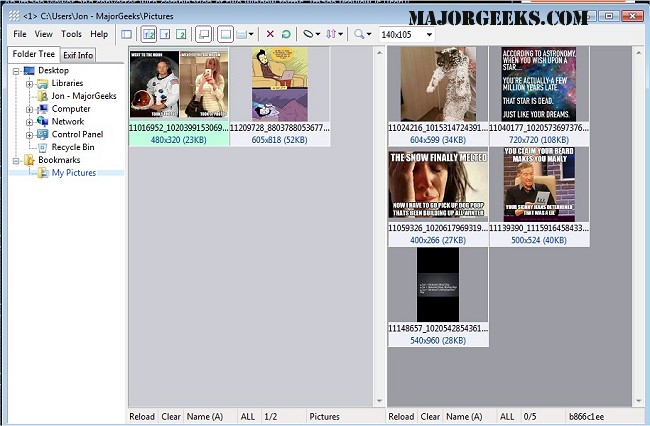Select the astronaut and selfie meme thumbnail
Viewport: 650px width, 426px height.
point(179,85)
